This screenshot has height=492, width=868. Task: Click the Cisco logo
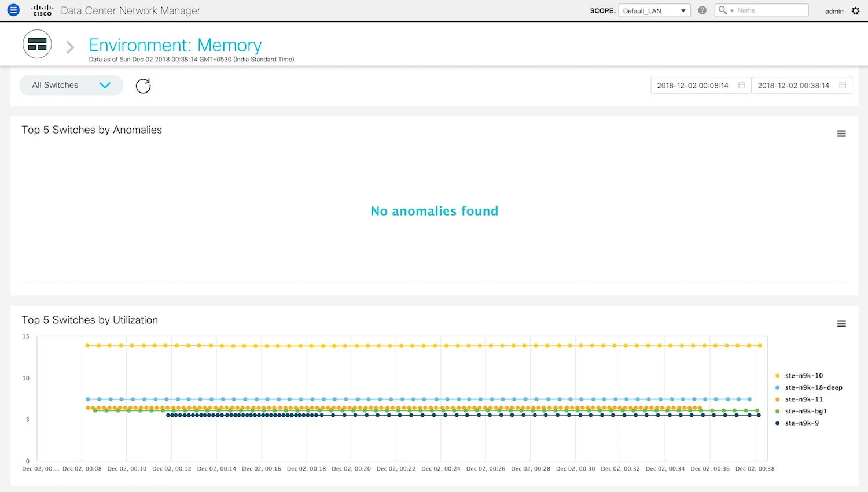[42, 10]
